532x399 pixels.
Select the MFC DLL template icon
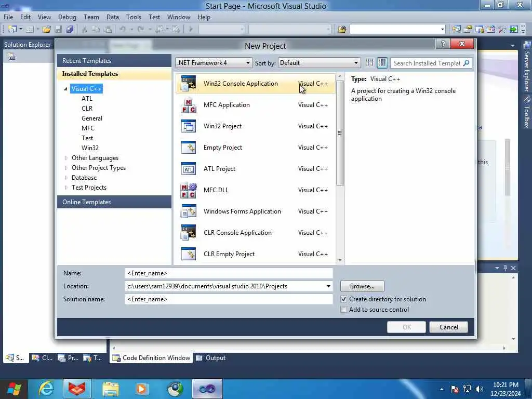[x=188, y=190]
